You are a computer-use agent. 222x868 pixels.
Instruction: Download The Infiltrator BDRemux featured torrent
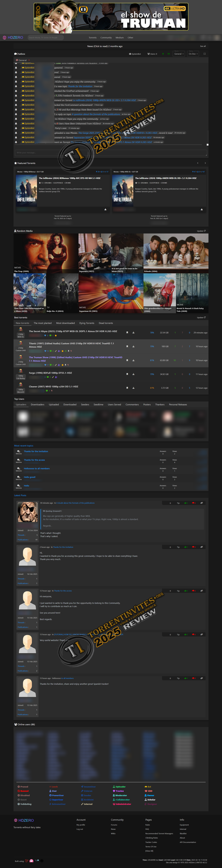pyautogui.click(x=105, y=209)
